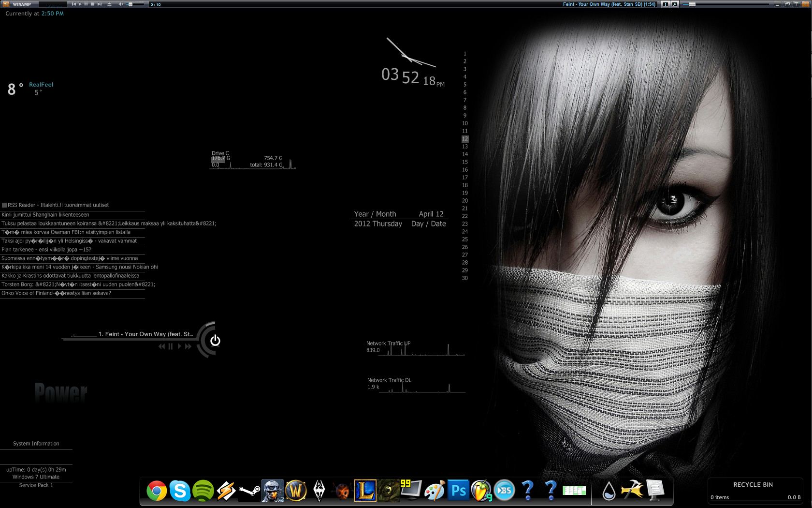Open Spotify from the dock
The image size is (812, 508).
pos(203,491)
